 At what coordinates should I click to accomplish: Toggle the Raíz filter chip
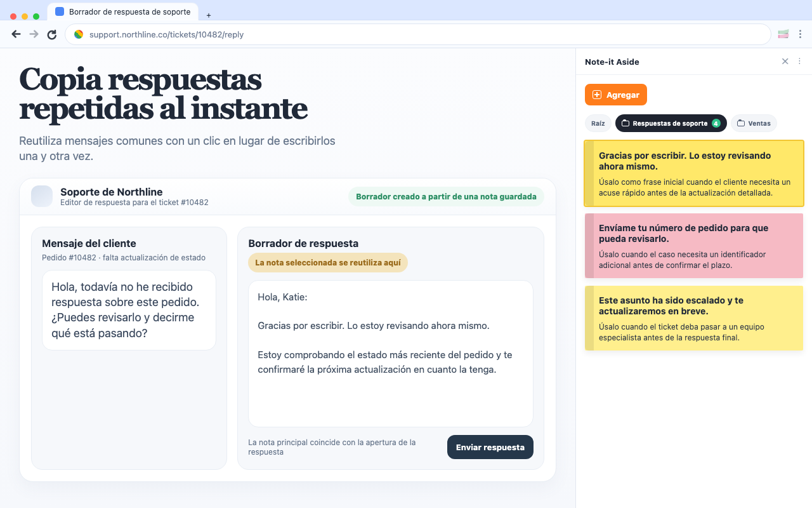598,123
